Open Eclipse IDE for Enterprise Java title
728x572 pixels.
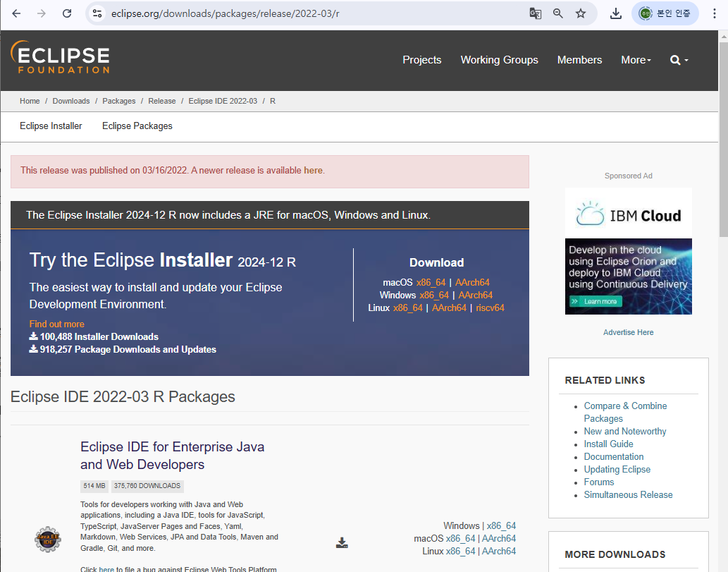point(172,456)
